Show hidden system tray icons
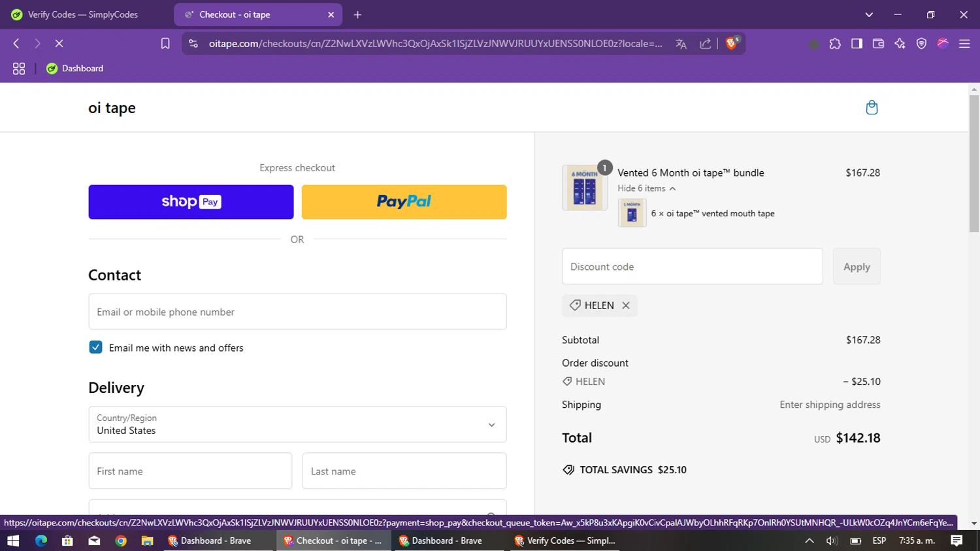This screenshot has height=551, width=980. (x=809, y=541)
